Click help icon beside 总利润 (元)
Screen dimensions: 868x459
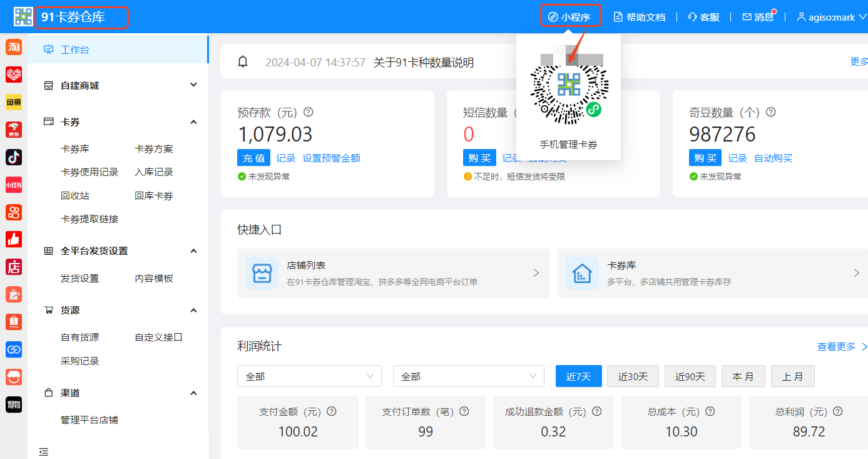click(x=837, y=411)
